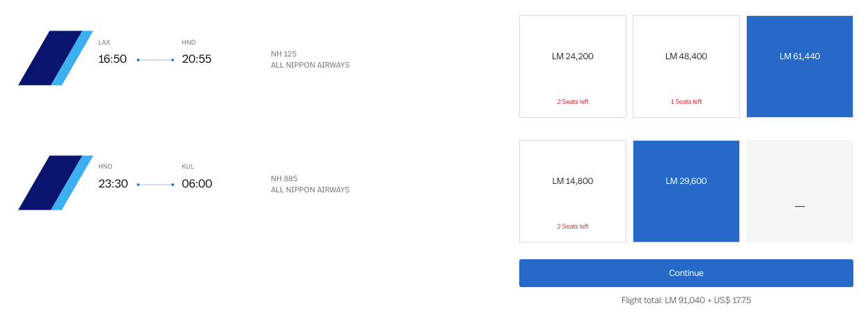The image size is (868, 315).
Task: Click the unavailable fare box with dash
Action: 799,191
